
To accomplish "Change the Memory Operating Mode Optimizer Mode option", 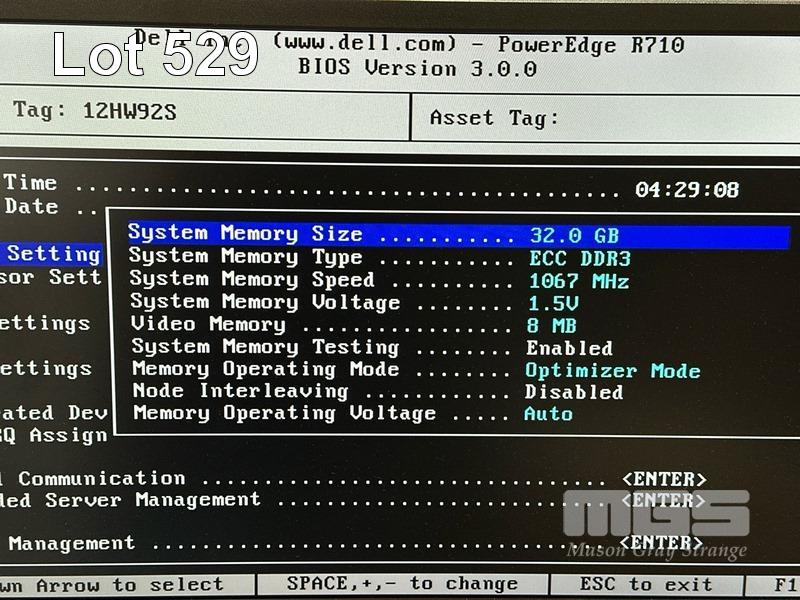I will (612, 370).
